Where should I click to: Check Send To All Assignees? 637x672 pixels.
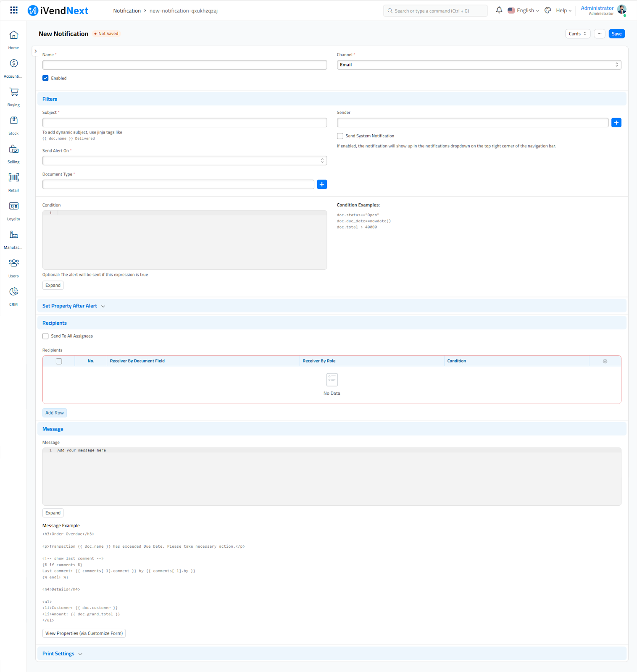pyautogui.click(x=45, y=336)
